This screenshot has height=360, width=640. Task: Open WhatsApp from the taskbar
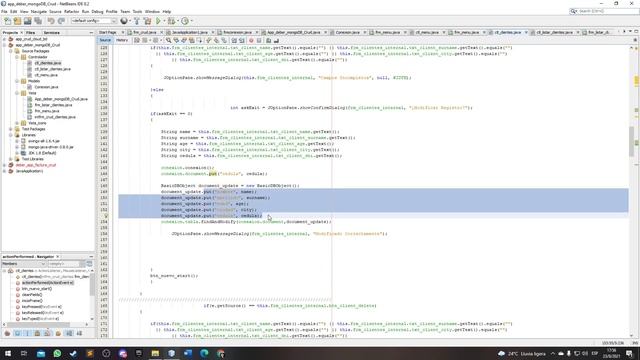57,353
